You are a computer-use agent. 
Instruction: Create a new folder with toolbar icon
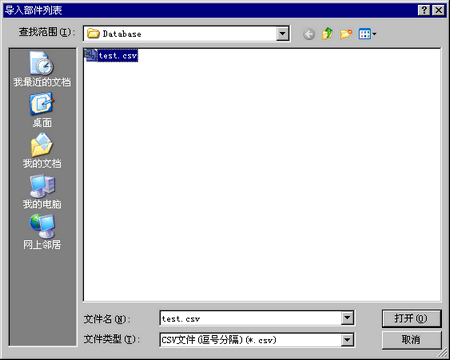346,34
